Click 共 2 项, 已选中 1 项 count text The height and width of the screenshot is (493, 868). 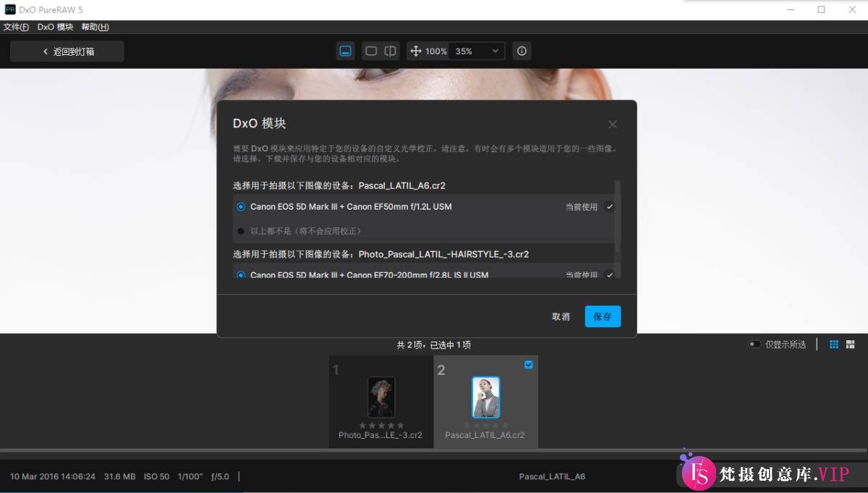434,345
